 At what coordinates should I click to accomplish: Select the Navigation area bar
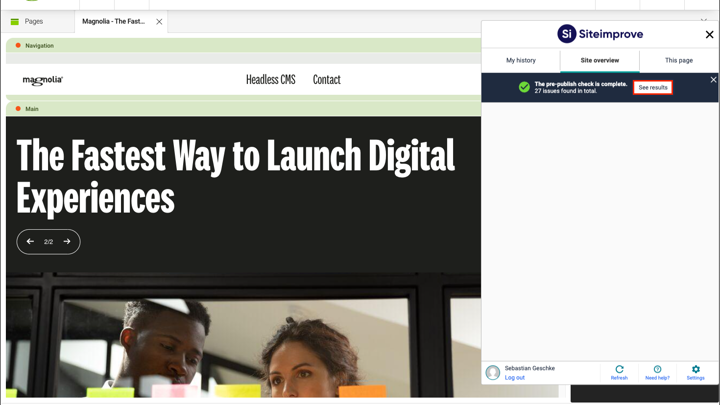point(240,46)
